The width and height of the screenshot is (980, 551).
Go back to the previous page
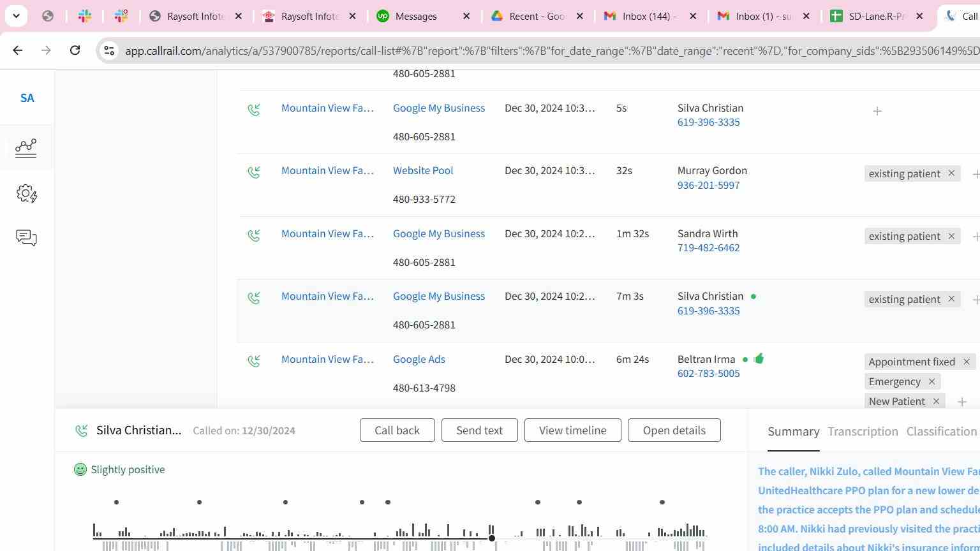[x=18, y=50]
